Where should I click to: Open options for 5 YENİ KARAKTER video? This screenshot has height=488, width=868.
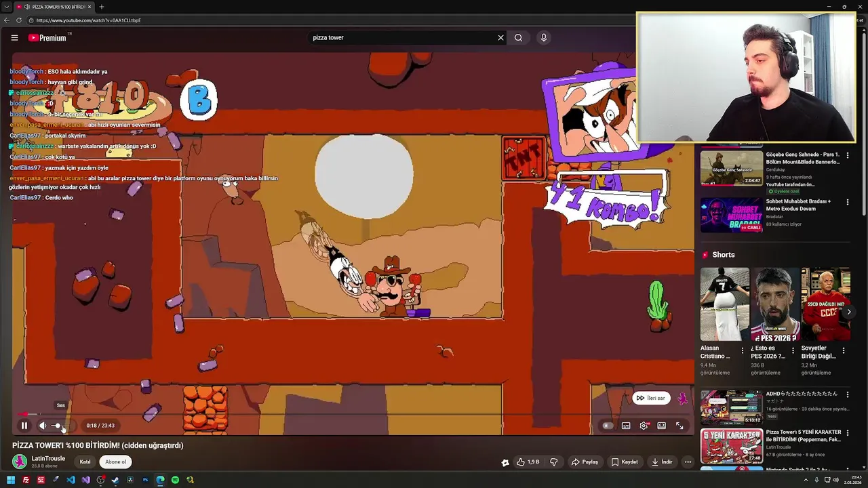click(847, 432)
